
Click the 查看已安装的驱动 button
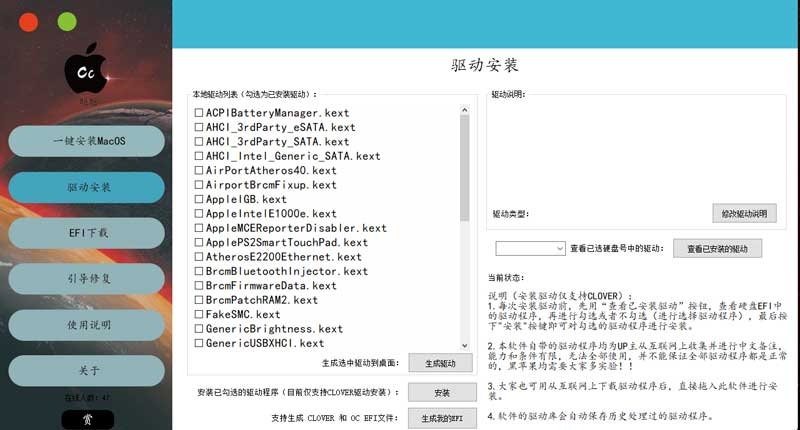coord(717,248)
